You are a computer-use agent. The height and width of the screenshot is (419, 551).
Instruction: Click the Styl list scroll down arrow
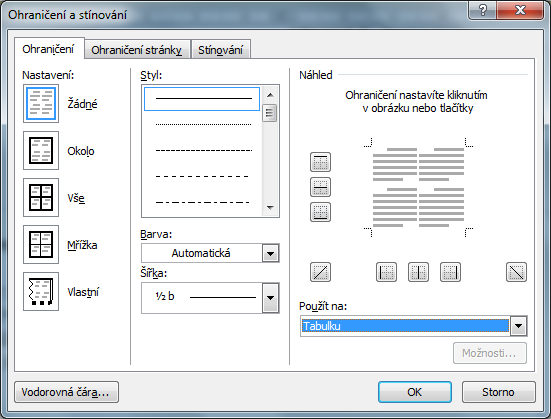pyautogui.click(x=270, y=207)
